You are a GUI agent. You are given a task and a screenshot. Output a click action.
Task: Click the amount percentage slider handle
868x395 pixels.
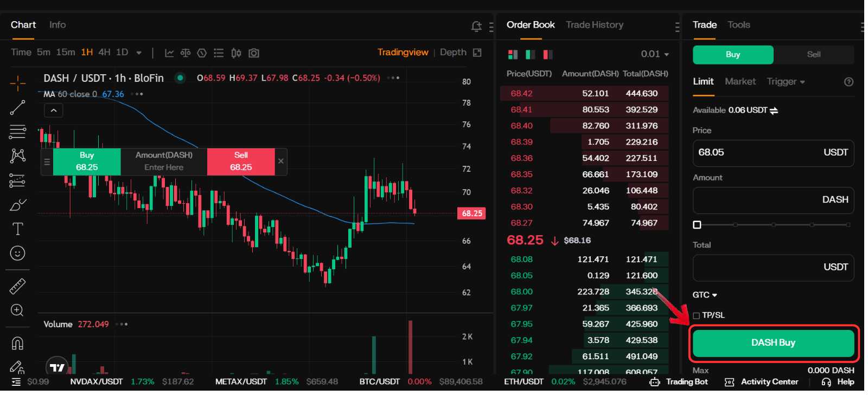click(697, 225)
